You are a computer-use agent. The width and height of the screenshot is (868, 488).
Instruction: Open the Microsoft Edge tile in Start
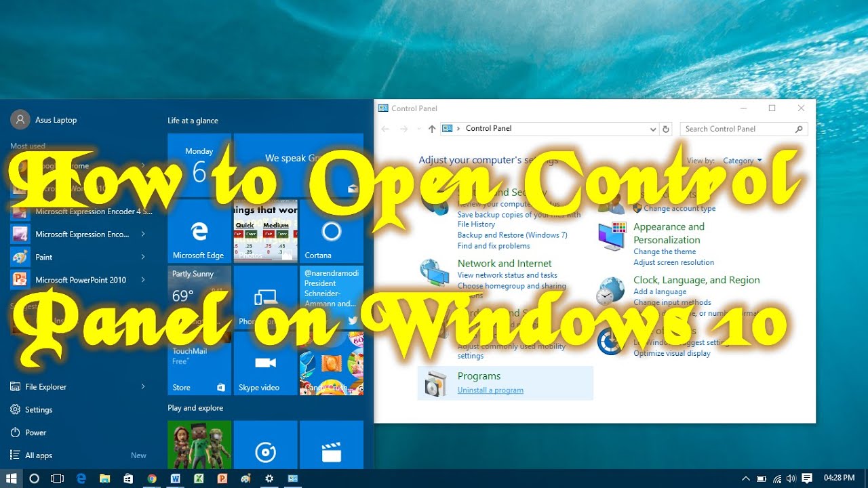(x=199, y=231)
